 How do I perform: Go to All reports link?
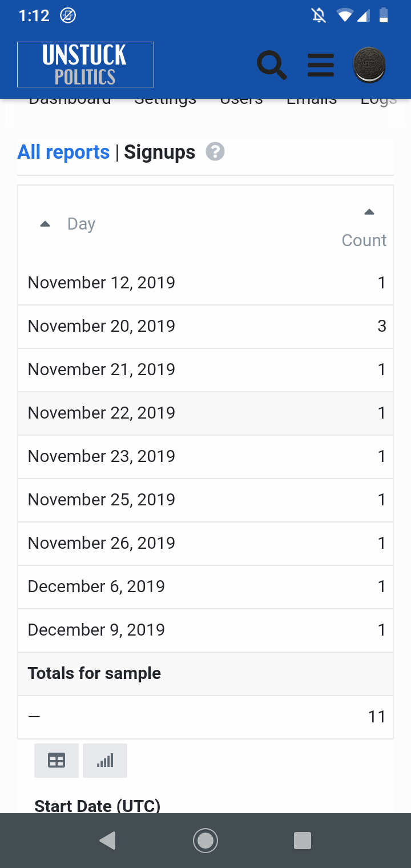(x=63, y=152)
